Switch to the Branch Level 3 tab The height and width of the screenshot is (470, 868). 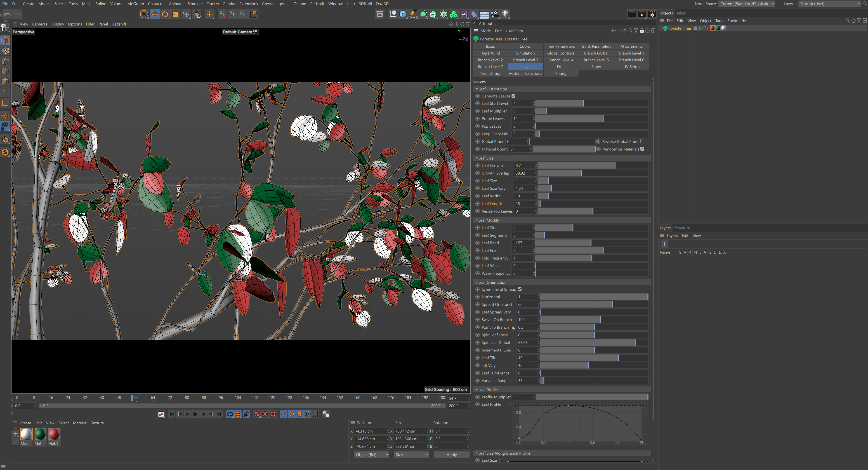(525, 60)
